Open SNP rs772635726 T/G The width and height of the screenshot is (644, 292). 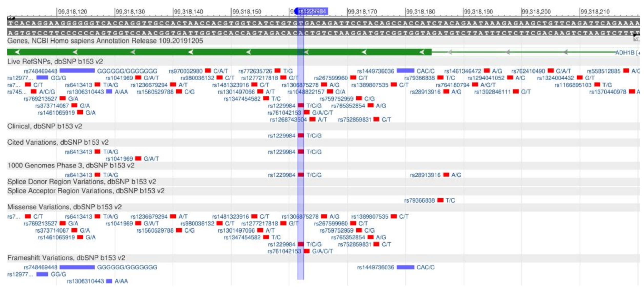tap(266, 71)
